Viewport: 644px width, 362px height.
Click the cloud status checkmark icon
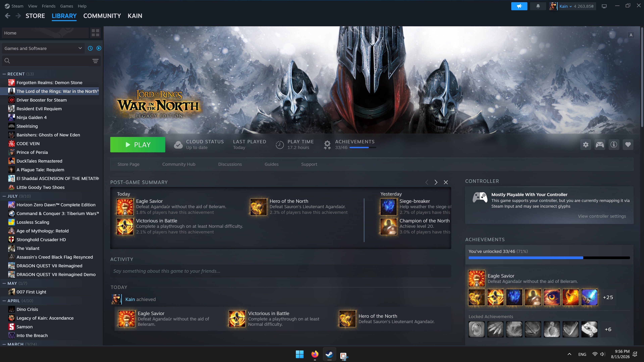pyautogui.click(x=178, y=145)
